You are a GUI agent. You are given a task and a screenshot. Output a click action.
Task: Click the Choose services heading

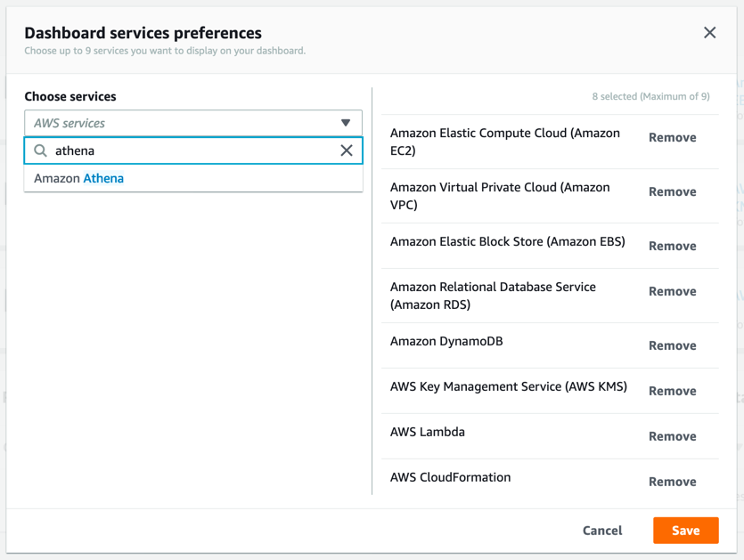70,96
